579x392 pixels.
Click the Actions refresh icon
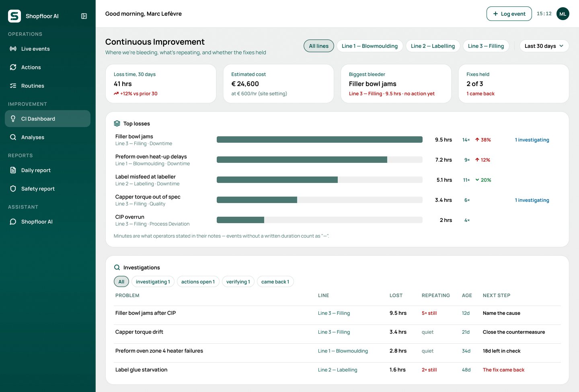tap(13, 67)
